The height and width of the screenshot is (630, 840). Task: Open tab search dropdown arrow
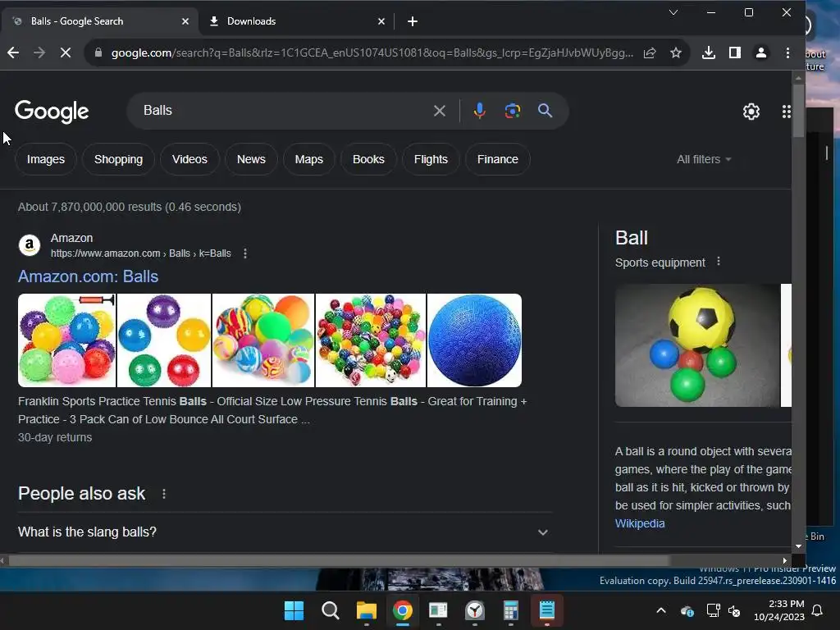coord(673,12)
